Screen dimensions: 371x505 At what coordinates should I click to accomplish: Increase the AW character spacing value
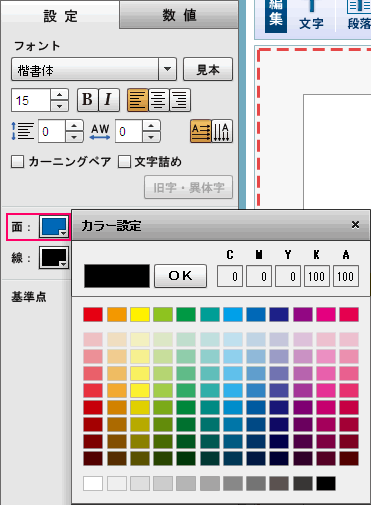coord(151,126)
